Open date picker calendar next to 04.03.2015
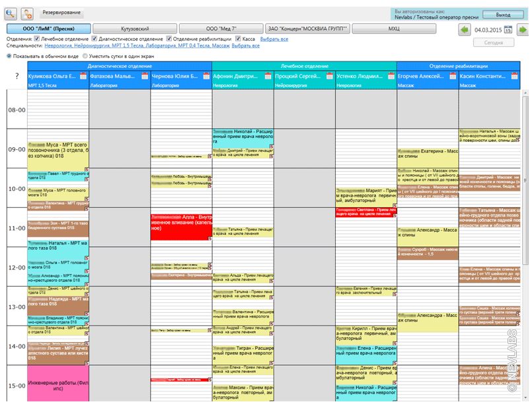This screenshot has height=408, width=532. click(x=508, y=30)
